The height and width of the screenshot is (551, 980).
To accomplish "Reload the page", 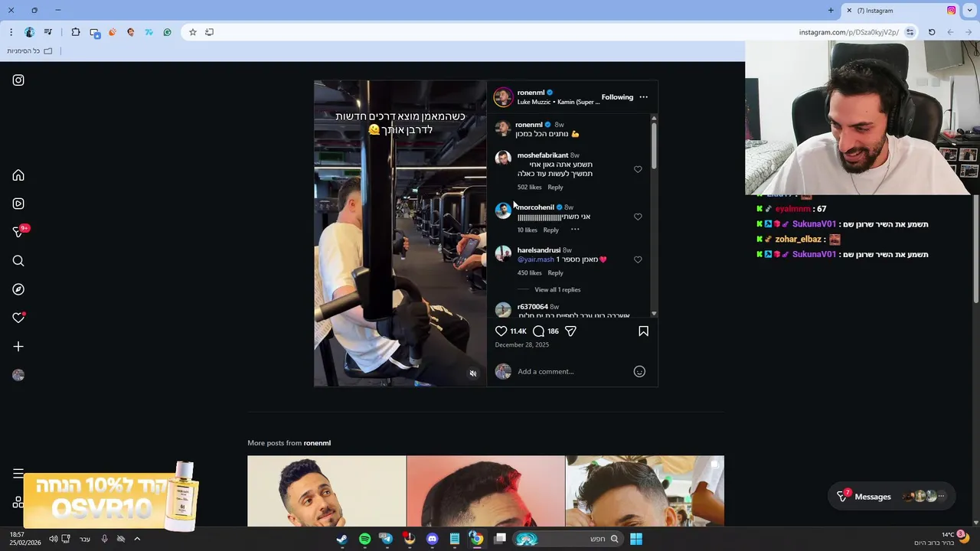I will tap(932, 32).
